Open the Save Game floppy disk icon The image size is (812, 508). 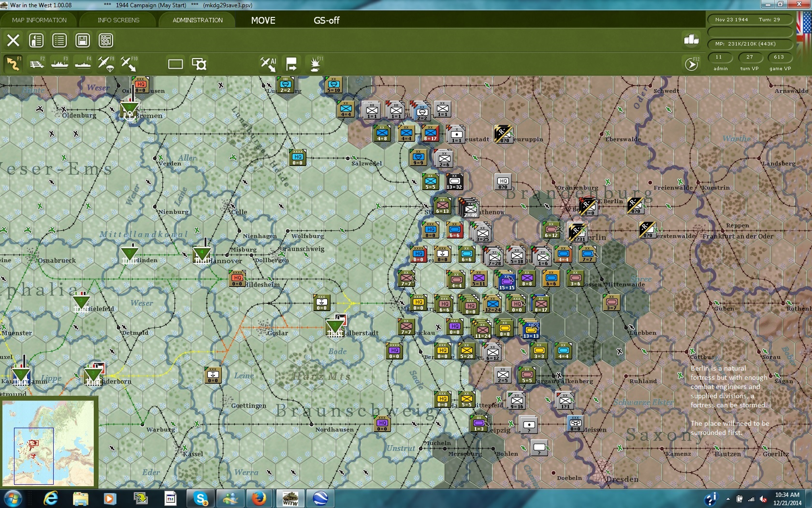tap(83, 40)
